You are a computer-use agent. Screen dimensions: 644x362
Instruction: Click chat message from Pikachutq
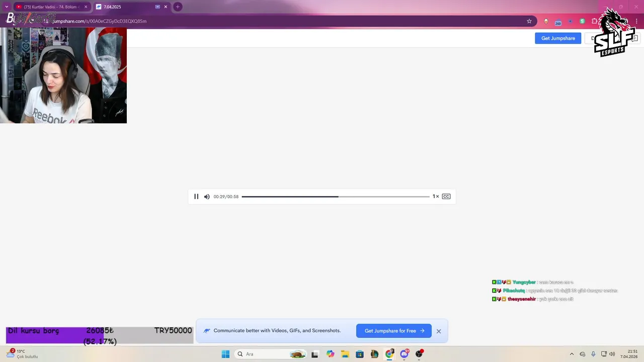click(x=555, y=291)
